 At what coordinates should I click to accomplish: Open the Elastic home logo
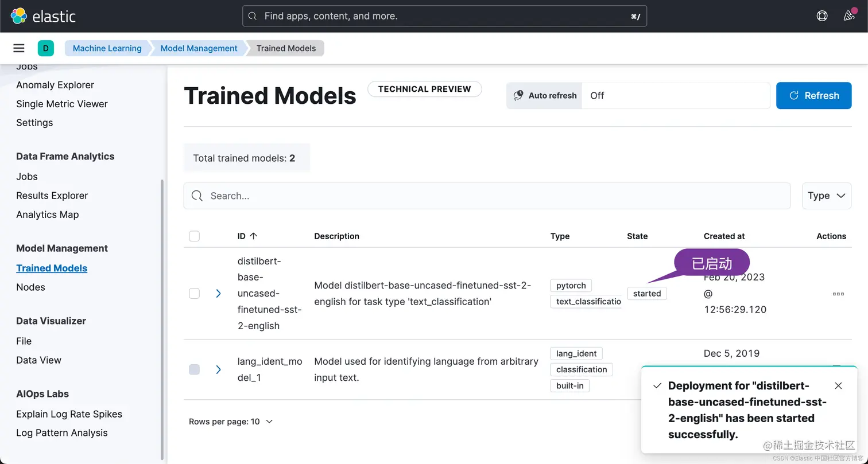point(43,16)
